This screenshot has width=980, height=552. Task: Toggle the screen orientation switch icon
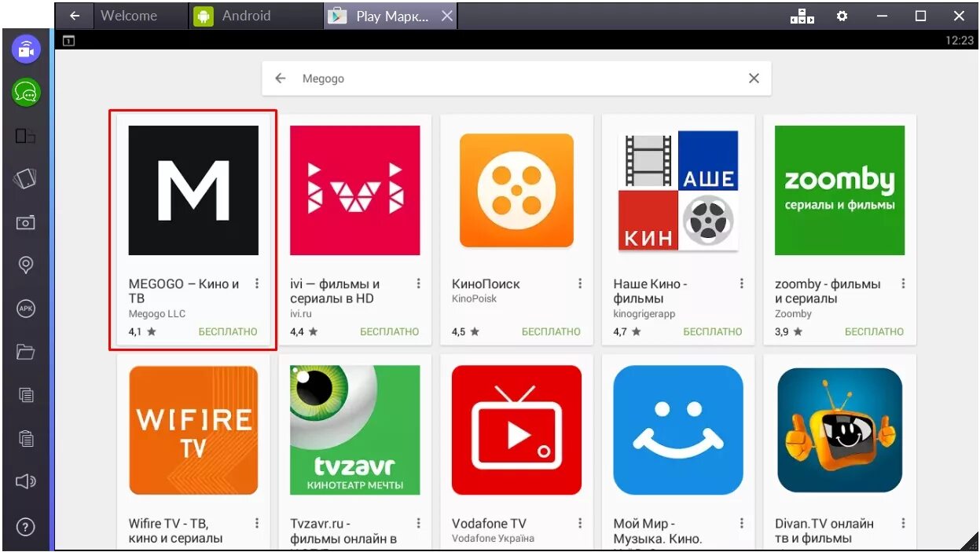(26, 137)
